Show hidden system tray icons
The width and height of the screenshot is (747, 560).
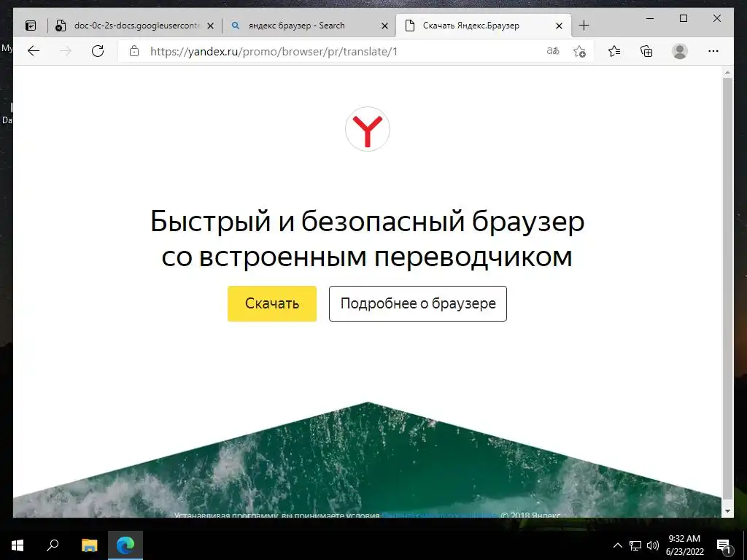617,545
